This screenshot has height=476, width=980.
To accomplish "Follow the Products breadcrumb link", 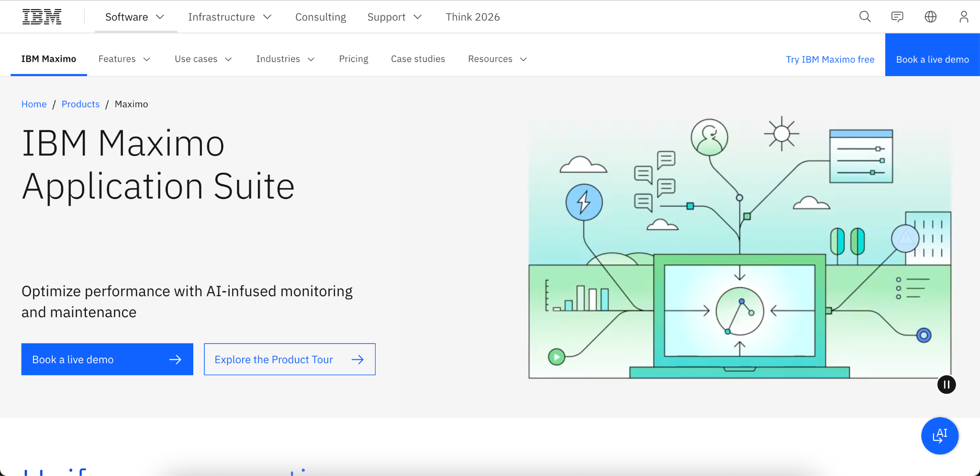I will pos(80,104).
